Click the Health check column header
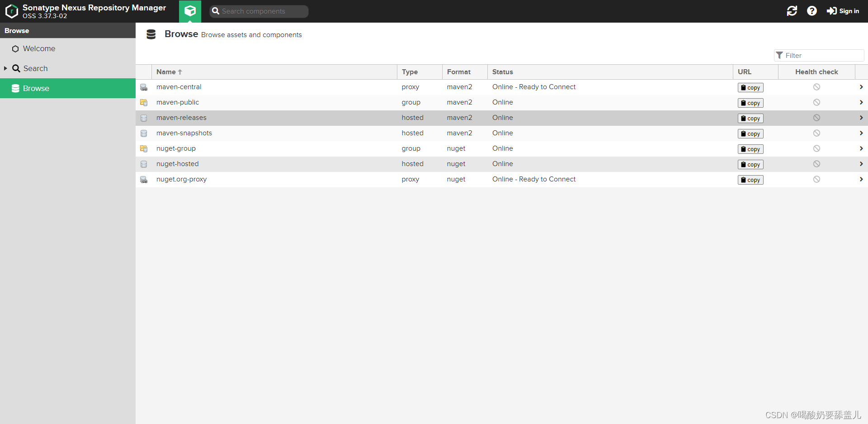The height and width of the screenshot is (424, 868). click(x=816, y=72)
